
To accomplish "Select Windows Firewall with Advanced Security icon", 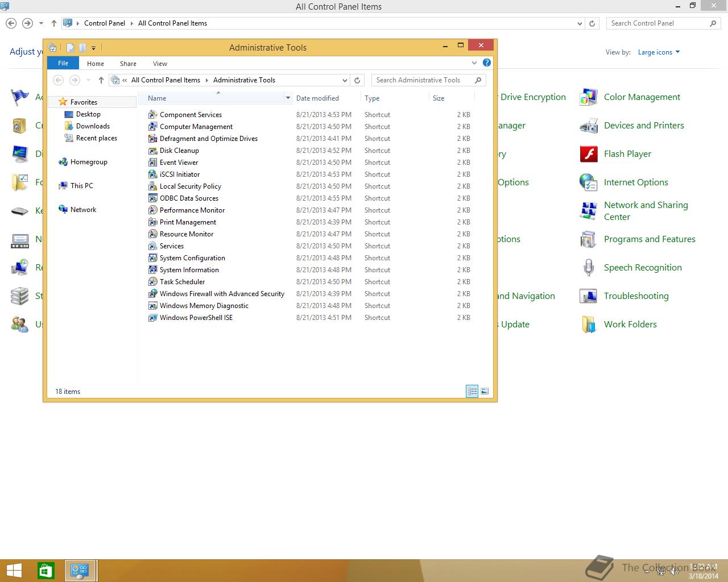I will tap(152, 294).
